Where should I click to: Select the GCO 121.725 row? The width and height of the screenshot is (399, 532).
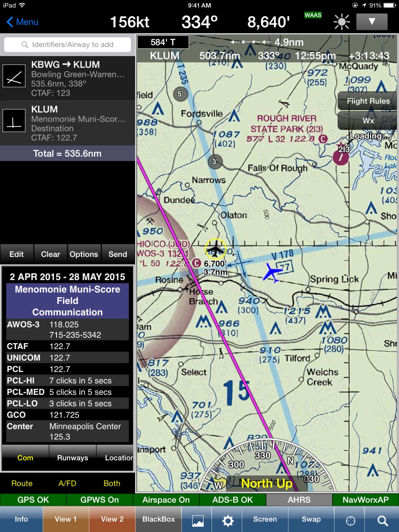point(67,415)
